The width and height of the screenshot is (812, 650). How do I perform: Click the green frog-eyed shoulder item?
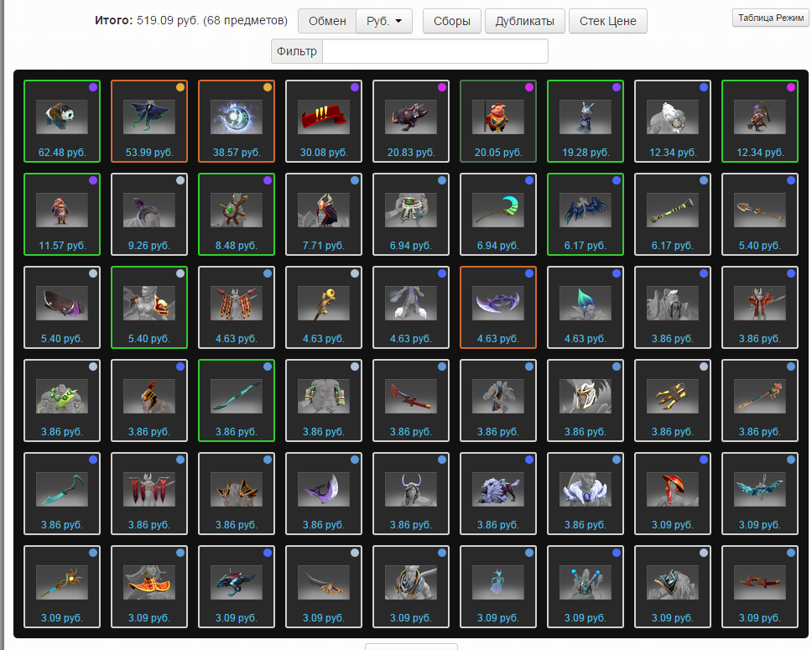pyautogui.click(x=62, y=401)
